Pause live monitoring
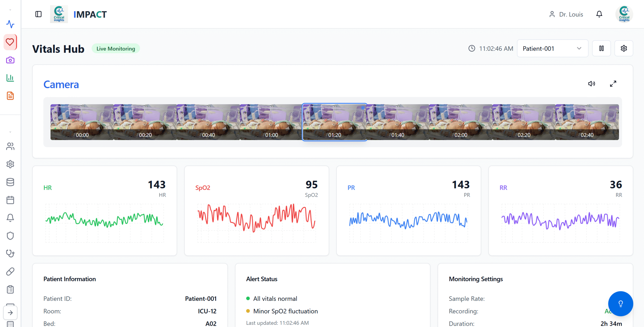Screen dimensions: 644x327 601,49
